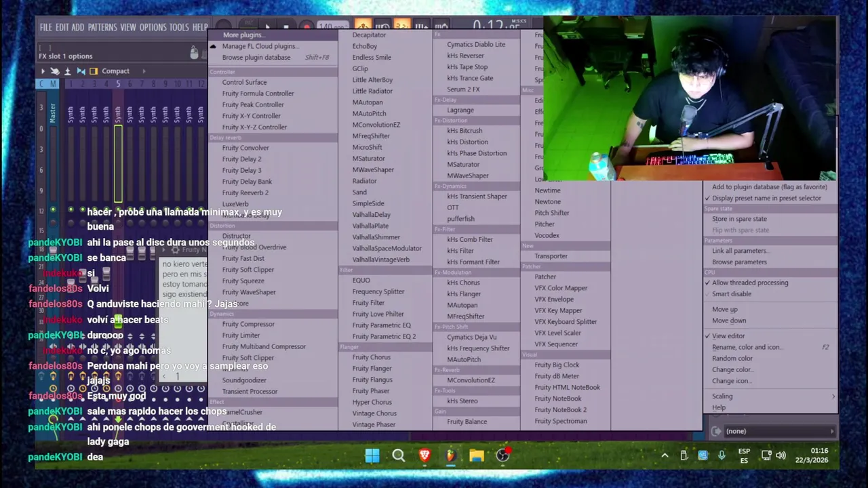Viewport: 868px width, 488px height.
Task: Click the mixer download-arrow icon
Action: [67, 71]
